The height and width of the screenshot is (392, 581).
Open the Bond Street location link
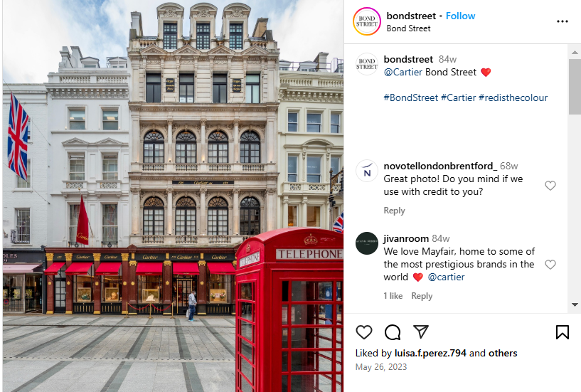(x=408, y=28)
